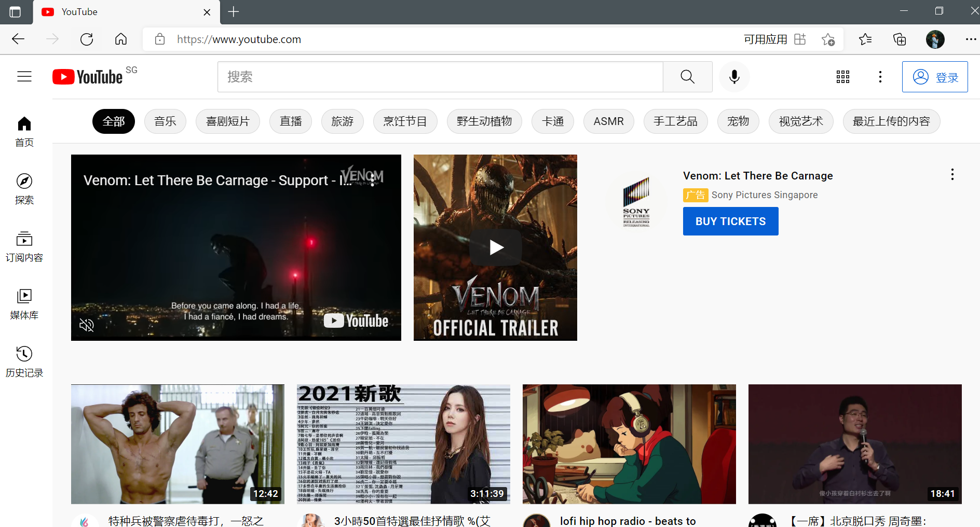Open the Library in the sidebar
The height and width of the screenshot is (527, 980).
(x=24, y=304)
